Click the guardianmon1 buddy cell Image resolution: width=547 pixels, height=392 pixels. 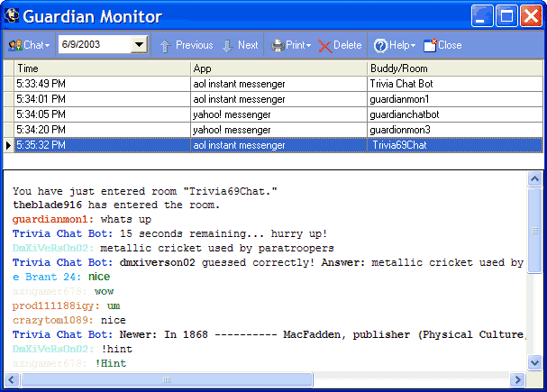click(x=455, y=99)
